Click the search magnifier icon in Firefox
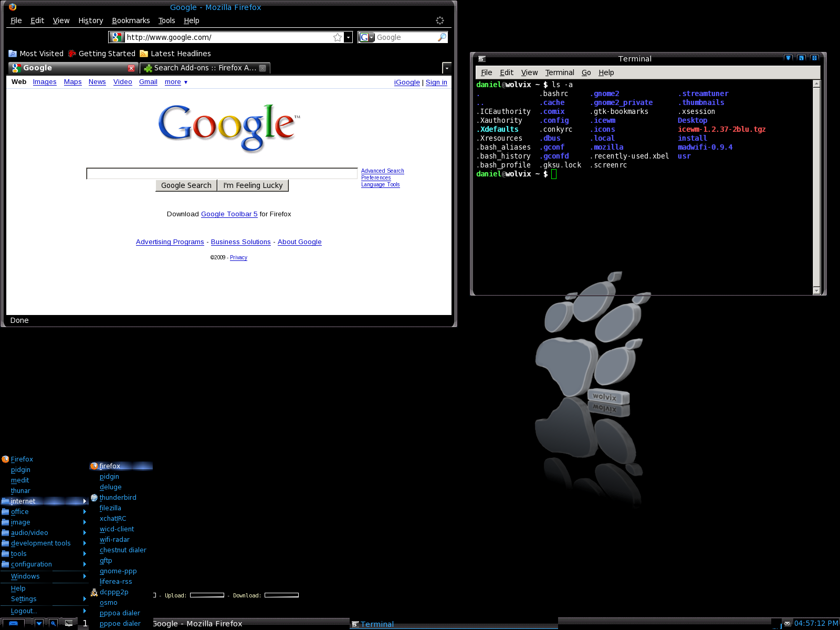Image resolution: width=840 pixels, height=630 pixels. coord(442,37)
